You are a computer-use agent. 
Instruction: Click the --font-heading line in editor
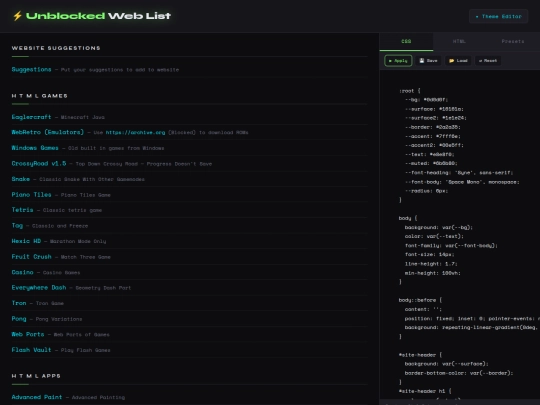click(x=459, y=173)
